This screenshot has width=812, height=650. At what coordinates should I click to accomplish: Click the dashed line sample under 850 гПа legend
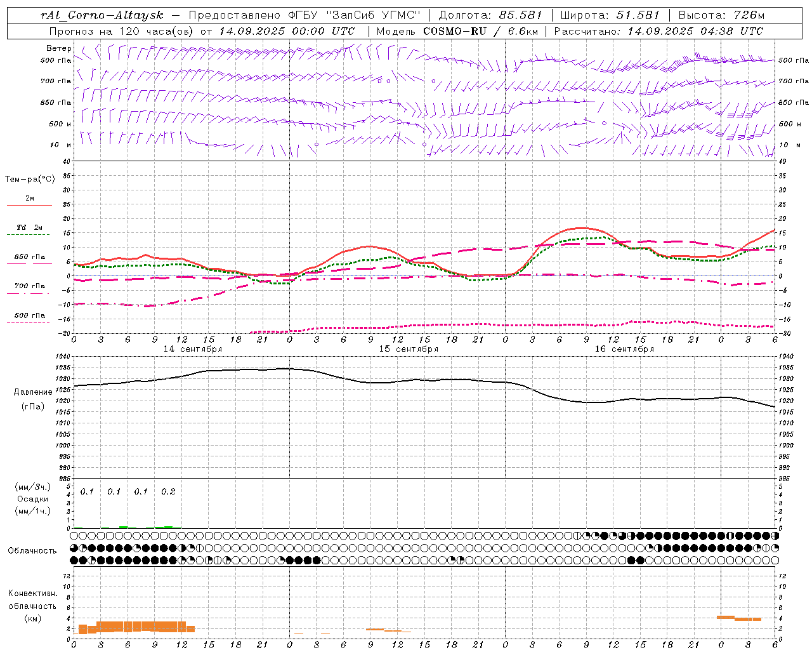[29, 264]
